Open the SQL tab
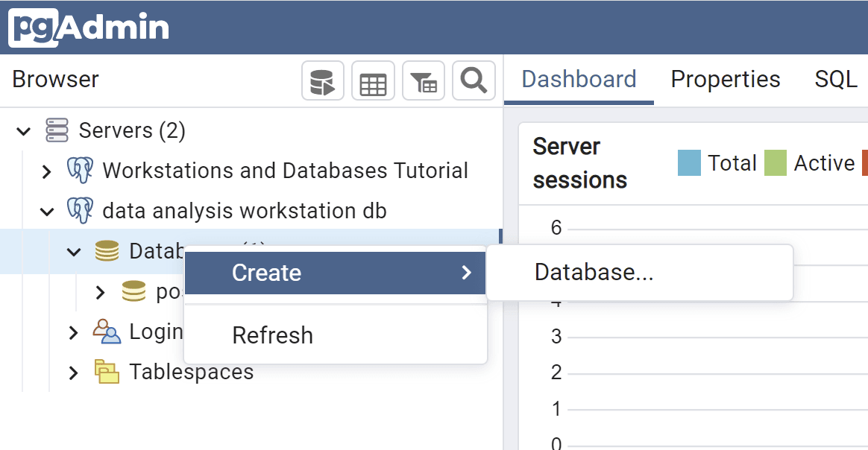Viewport: 868px width, 450px height. pyautogui.click(x=836, y=79)
